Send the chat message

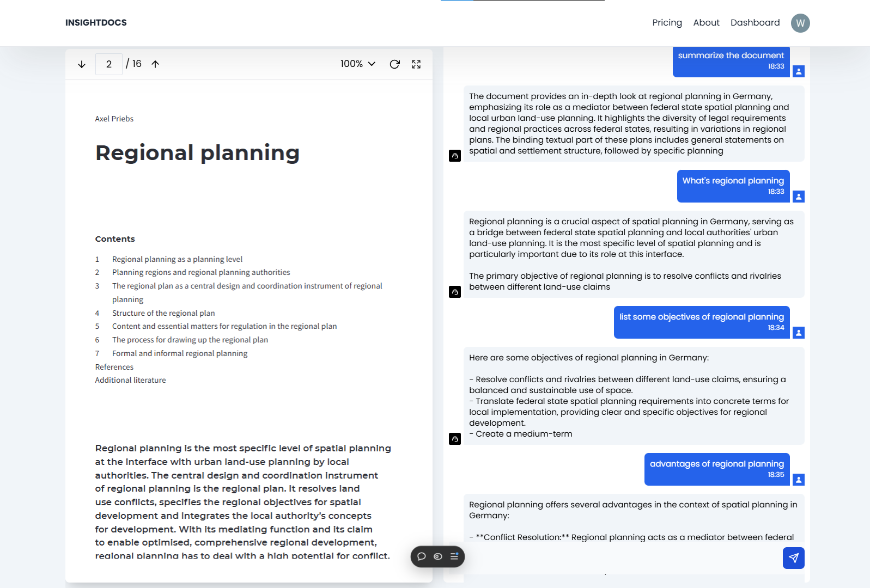(793, 558)
